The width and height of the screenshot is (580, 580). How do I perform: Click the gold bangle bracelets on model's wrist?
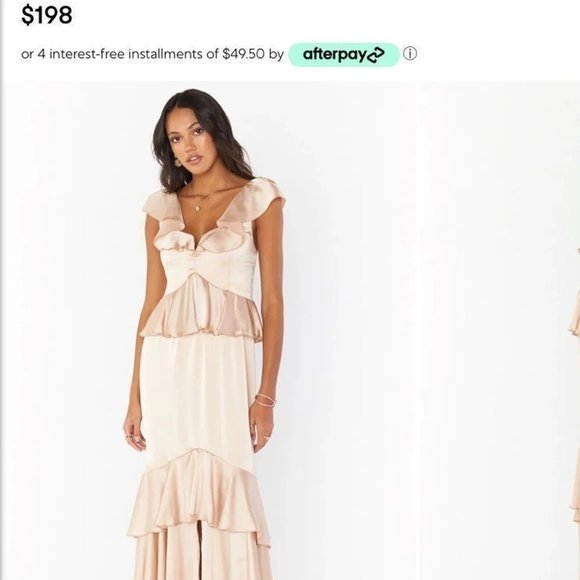[x=265, y=401]
